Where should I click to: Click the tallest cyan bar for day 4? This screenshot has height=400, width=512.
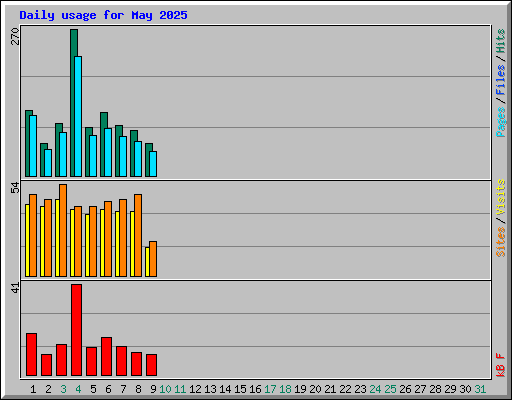78,116
